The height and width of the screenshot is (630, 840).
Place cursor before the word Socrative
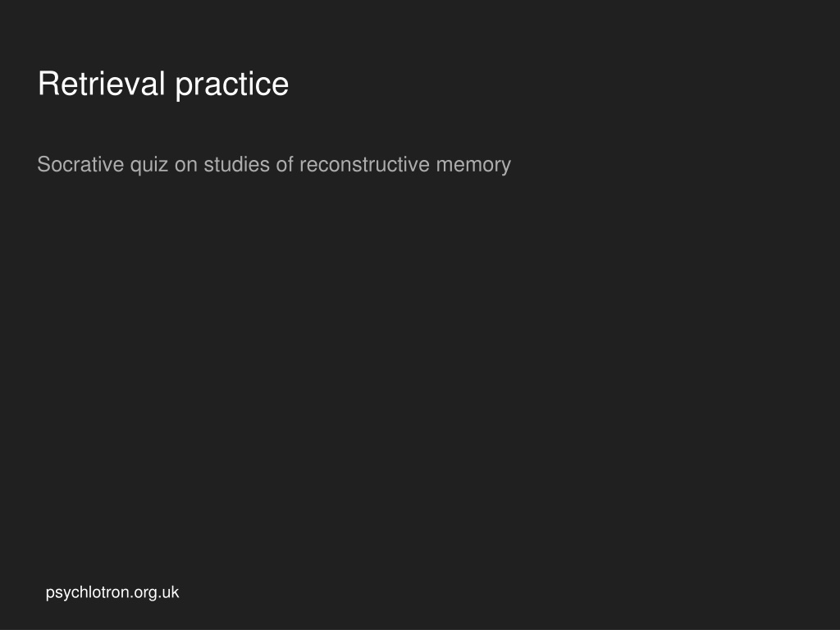point(37,164)
